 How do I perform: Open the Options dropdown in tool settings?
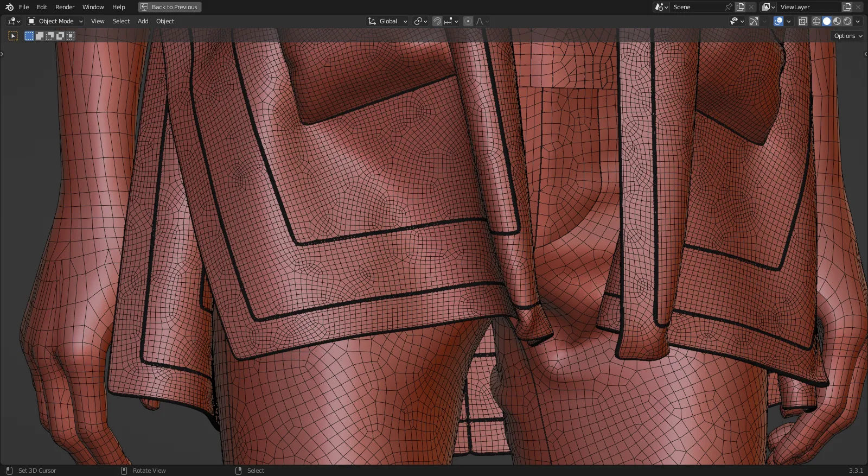[x=848, y=36]
